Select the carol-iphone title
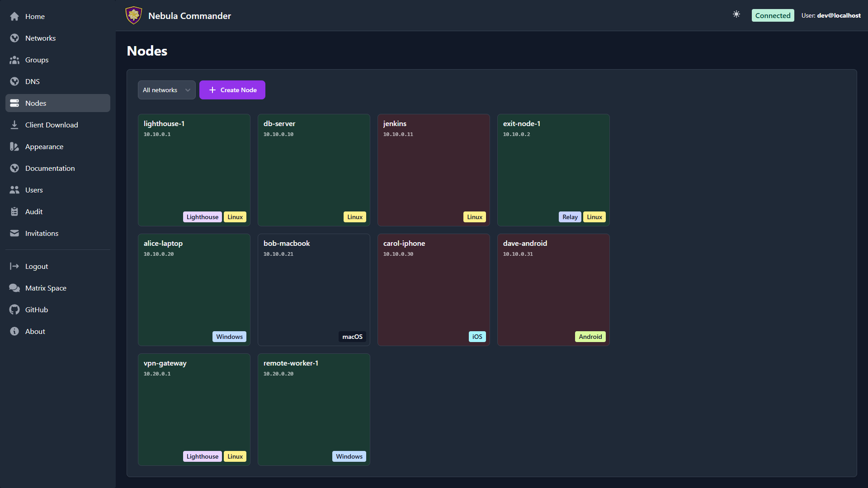The width and height of the screenshot is (868, 488). coord(404,243)
